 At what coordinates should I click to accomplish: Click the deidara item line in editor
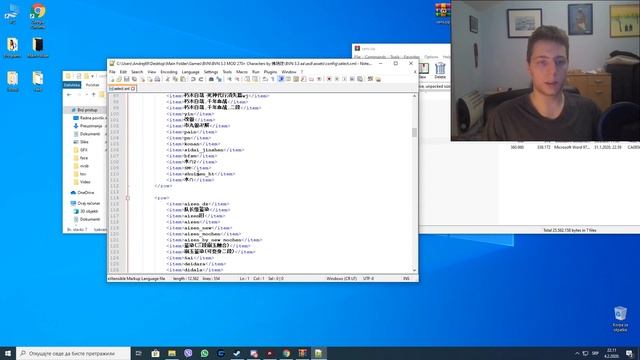click(x=196, y=264)
